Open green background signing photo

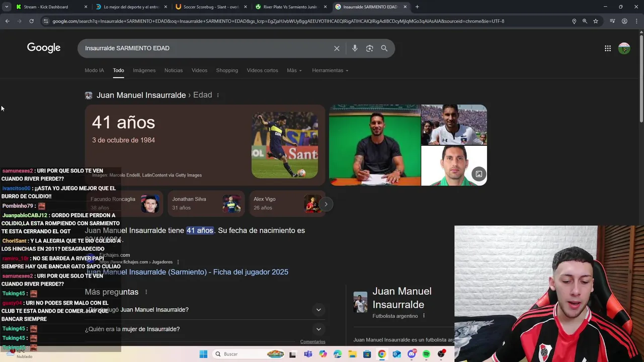coord(375,145)
